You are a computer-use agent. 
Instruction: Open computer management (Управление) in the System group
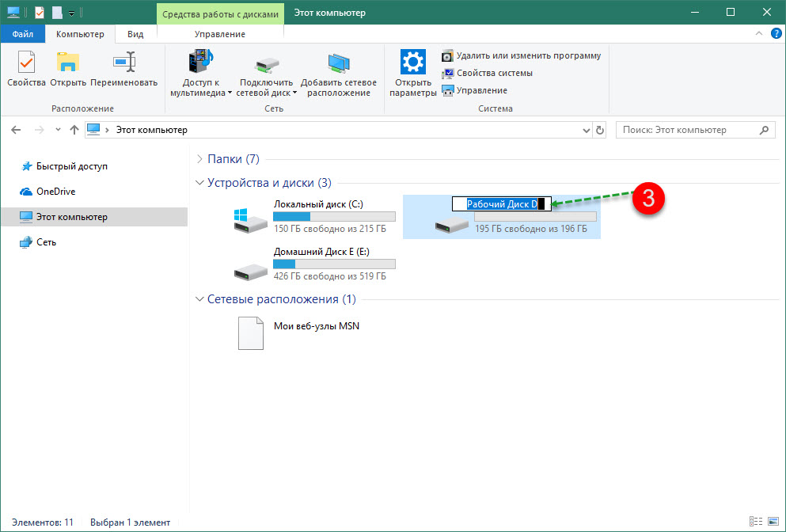click(474, 91)
